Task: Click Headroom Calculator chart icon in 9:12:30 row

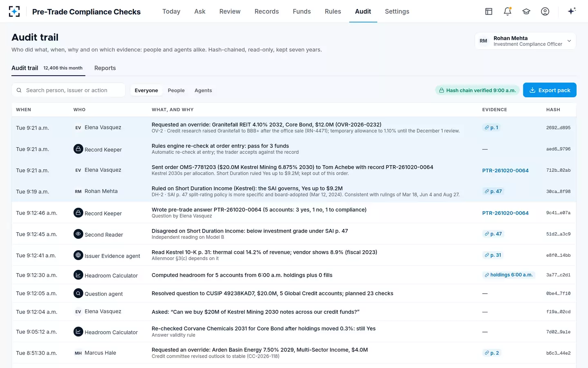Action: 78,275
